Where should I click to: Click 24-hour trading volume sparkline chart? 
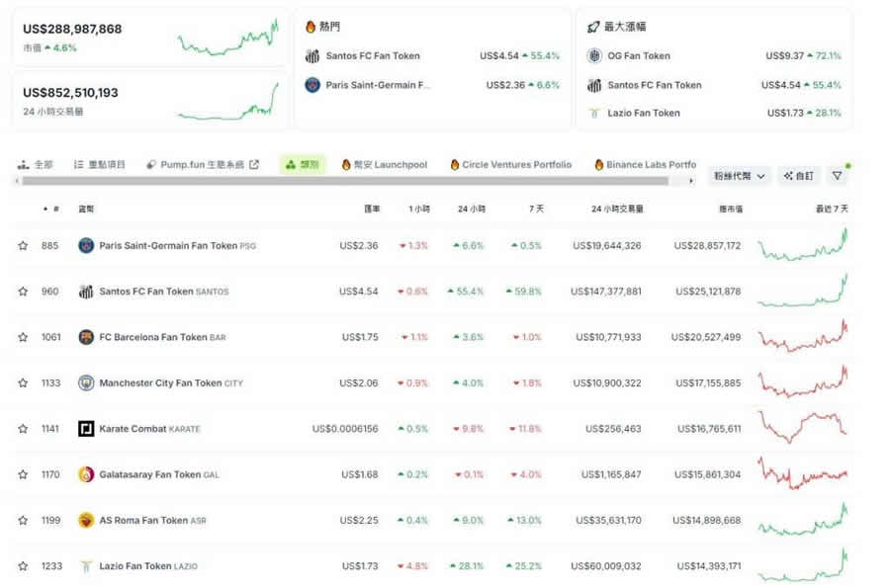(x=228, y=101)
